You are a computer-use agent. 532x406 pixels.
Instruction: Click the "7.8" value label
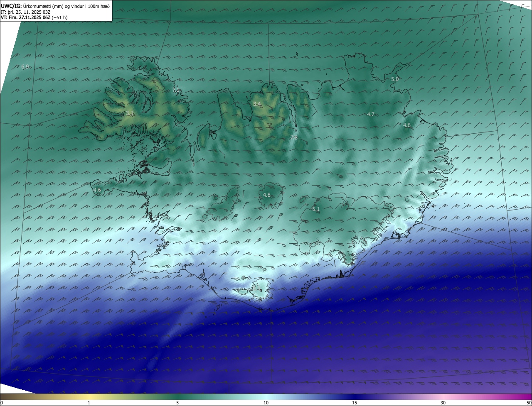293,138
